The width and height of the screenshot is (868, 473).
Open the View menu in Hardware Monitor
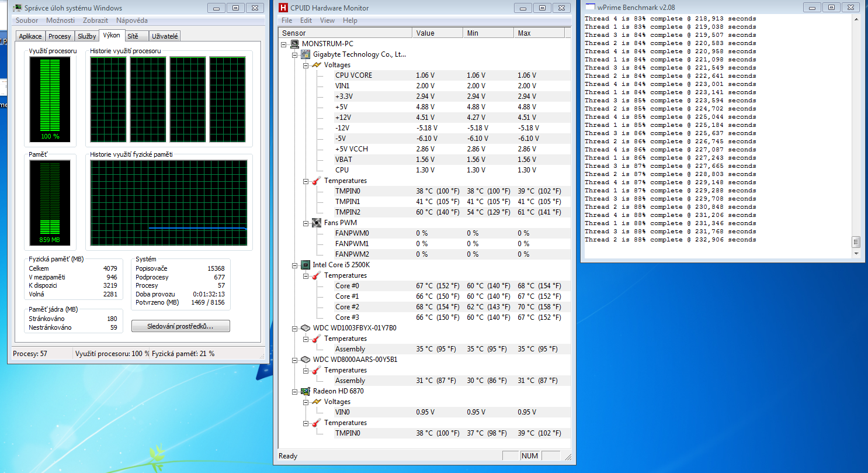pos(327,20)
